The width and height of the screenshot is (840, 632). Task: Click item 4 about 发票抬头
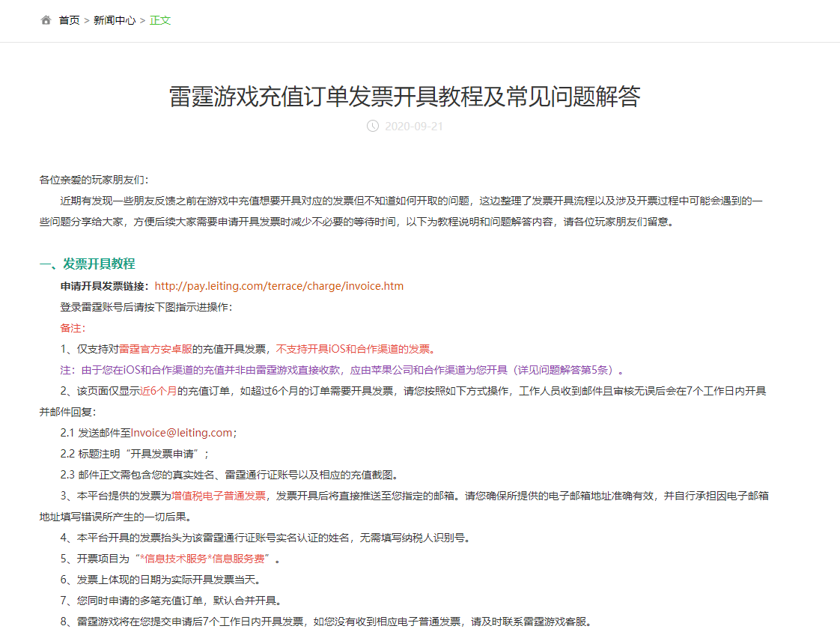tap(266, 538)
